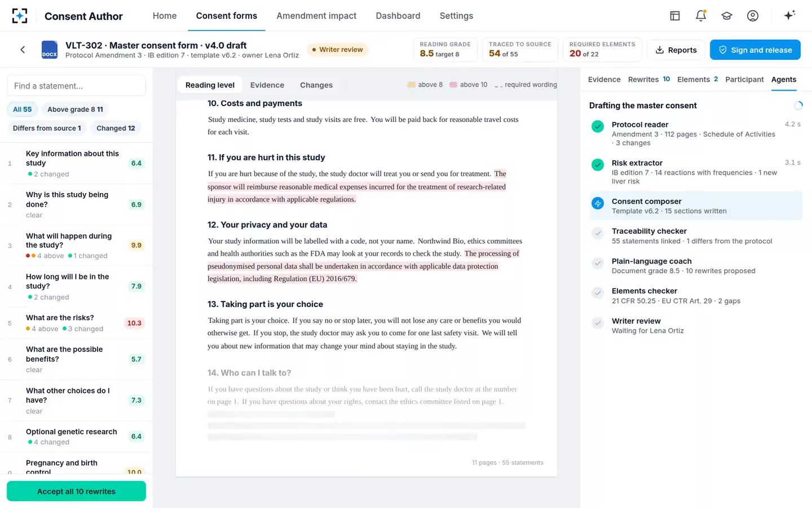Click the Writer review pending check icon
Image resolution: width=812 pixels, height=508 pixels.
(598, 323)
